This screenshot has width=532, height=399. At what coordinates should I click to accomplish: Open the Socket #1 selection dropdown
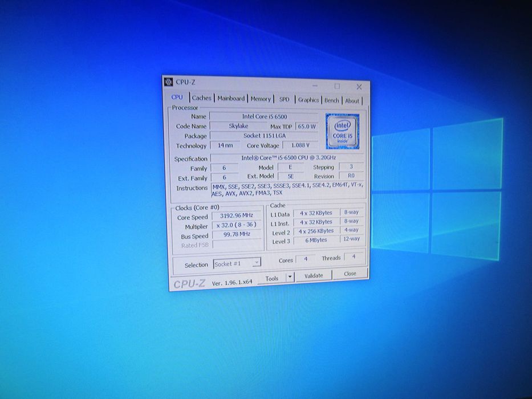237,263
